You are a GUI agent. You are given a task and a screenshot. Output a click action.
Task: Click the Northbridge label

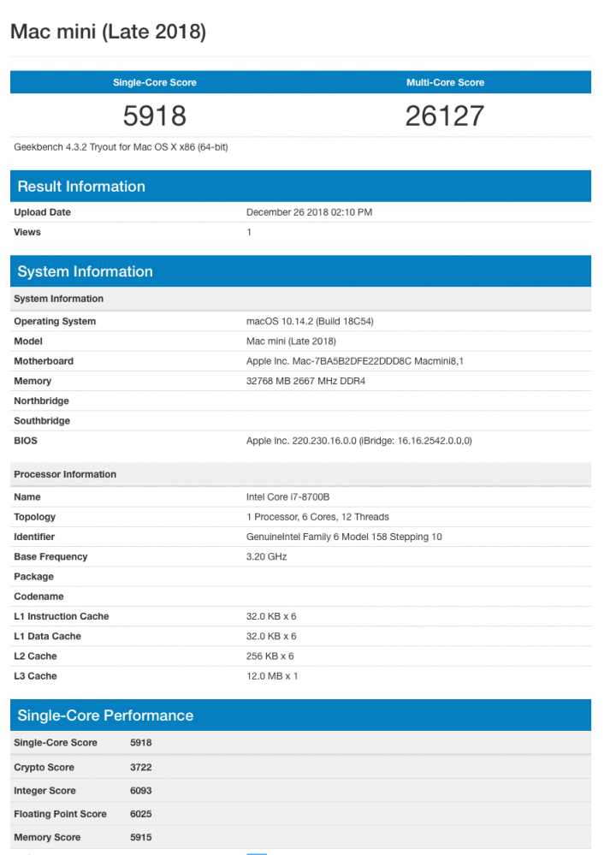41,401
